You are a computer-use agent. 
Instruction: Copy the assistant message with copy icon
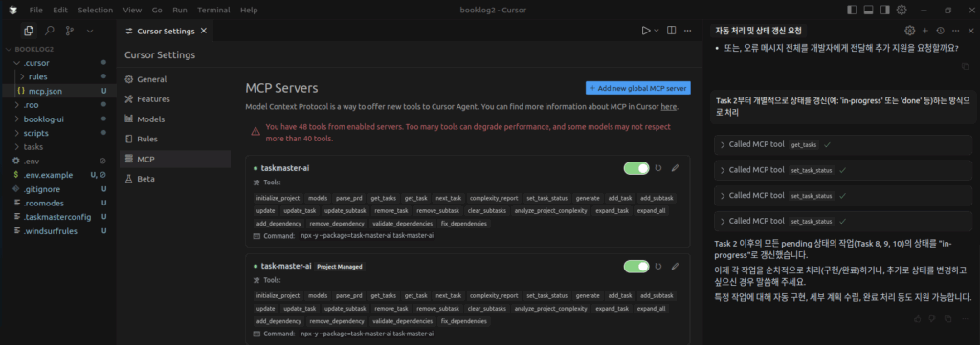click(966, 66)
